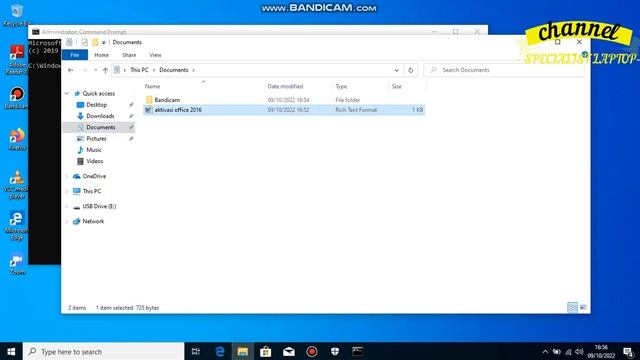Show hidden system tray icons
Image resolution: width=640 pixels, height=360 pixels.
coord(545,351)
